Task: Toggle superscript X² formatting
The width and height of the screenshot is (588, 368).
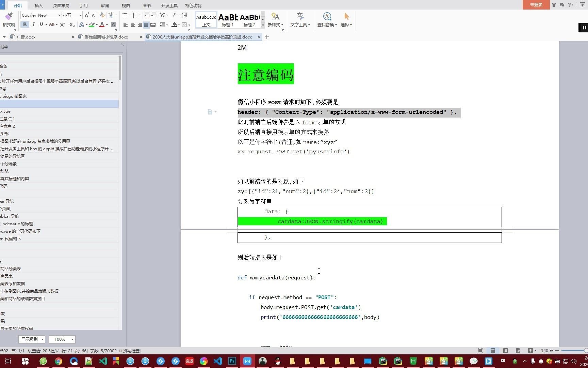Action: tap(63, 25)
